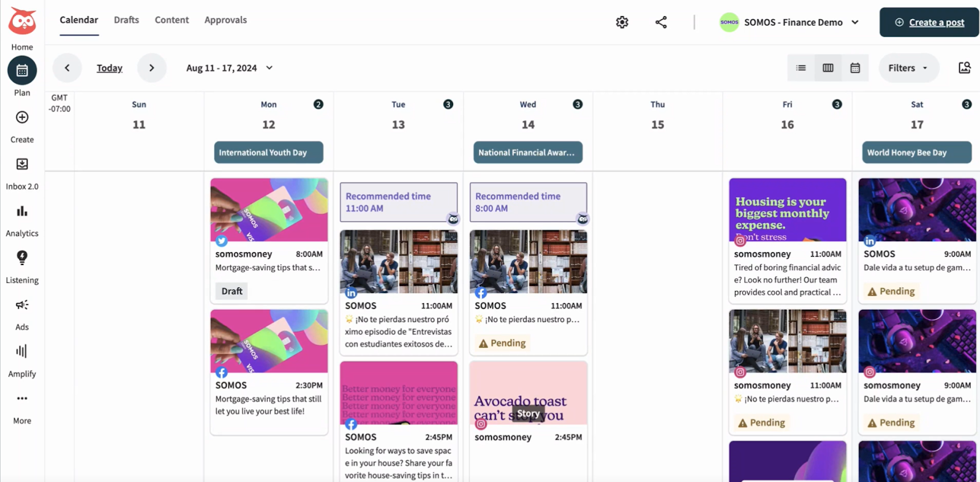Open Analytics from the sidebar
This screenshot has height=482, width=980.
coord(22,211)
